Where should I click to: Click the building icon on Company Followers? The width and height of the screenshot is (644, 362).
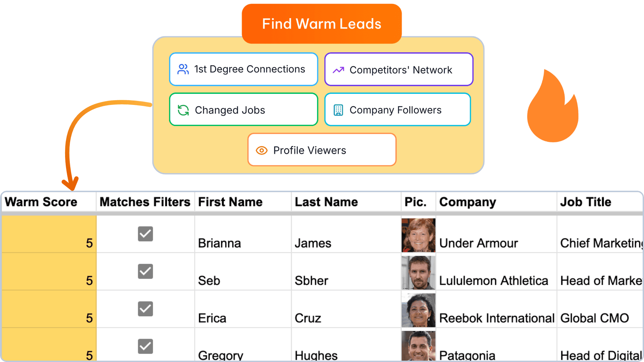[x=338, y=110]
